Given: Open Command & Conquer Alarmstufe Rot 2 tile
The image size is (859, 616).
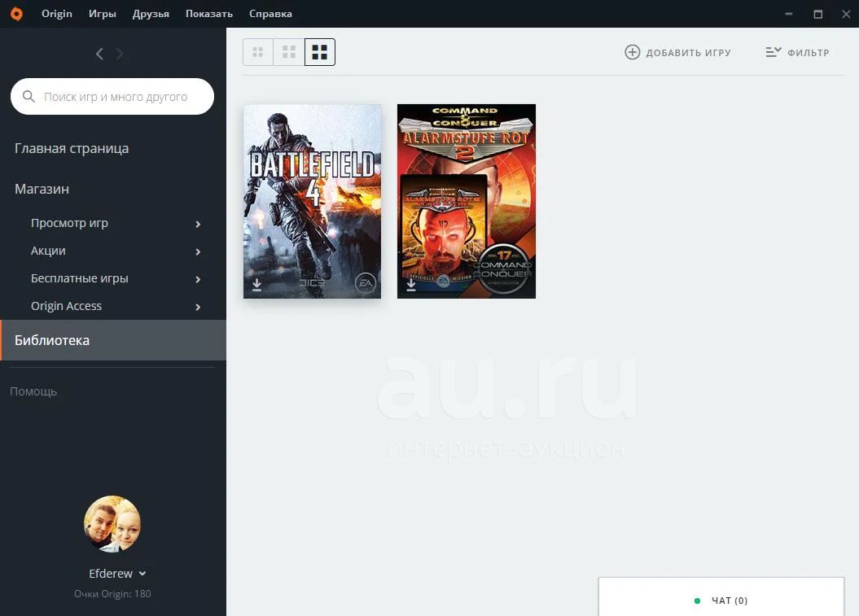Looking at the screenshot, I should tap(467, 201).
